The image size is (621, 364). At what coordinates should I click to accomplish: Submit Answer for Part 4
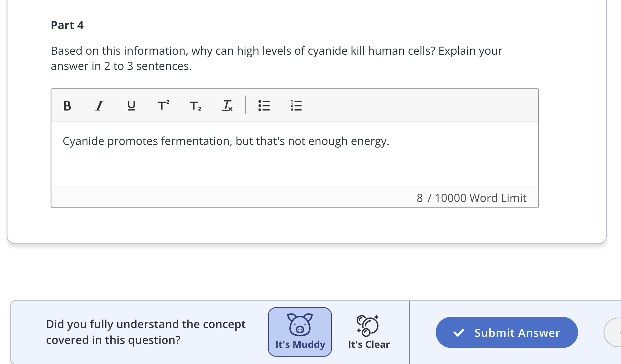(x=506, y=332)
